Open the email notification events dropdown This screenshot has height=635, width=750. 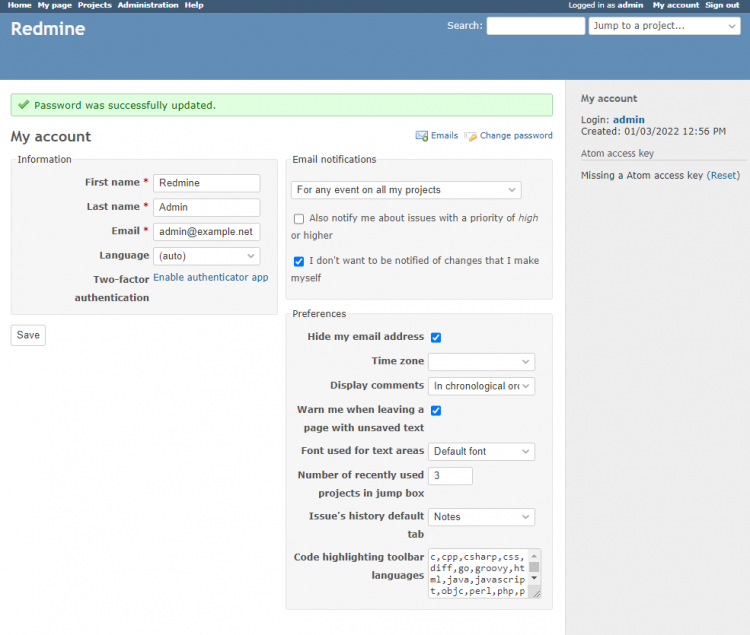(x=406, y=190)
